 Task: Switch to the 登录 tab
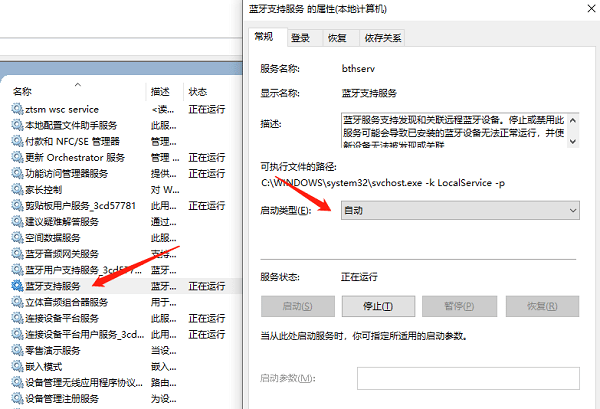coord(300,38)
